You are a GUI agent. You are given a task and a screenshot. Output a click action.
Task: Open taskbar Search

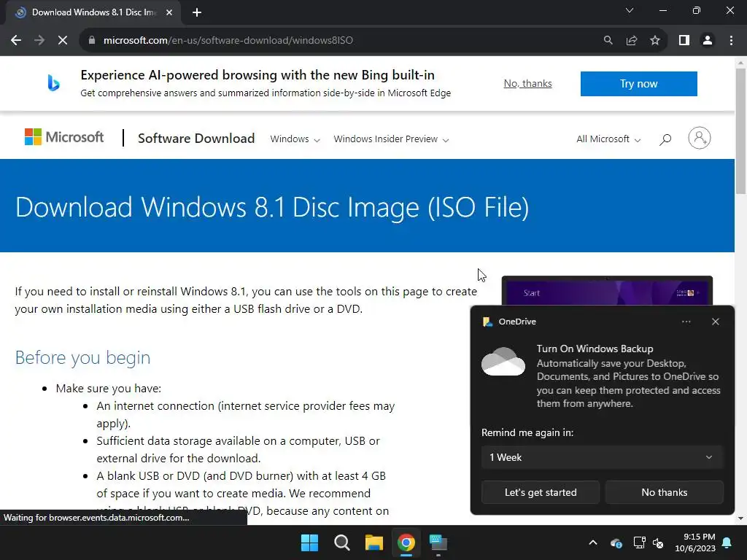pos(342,542)
